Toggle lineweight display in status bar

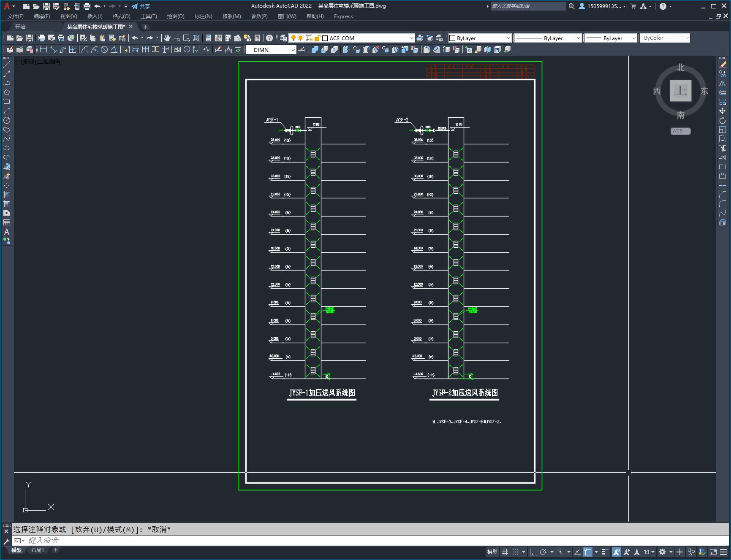coord(605,552)
